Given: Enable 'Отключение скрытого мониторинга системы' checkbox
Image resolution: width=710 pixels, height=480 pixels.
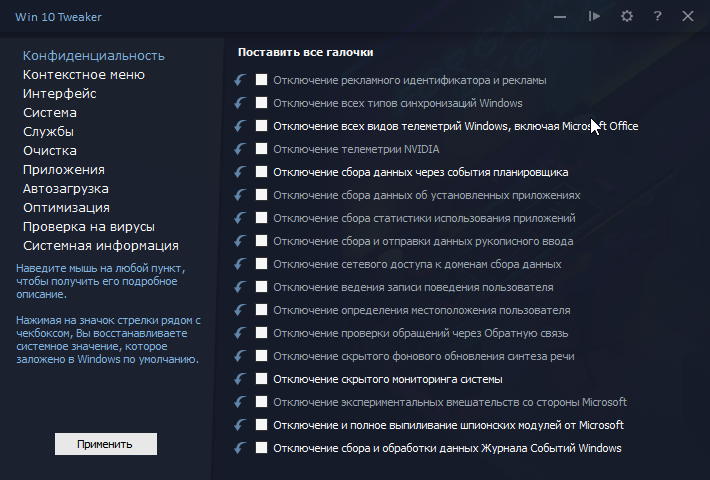Looking at the screenshot, I should pyautogui.click(x=261, y=379).
